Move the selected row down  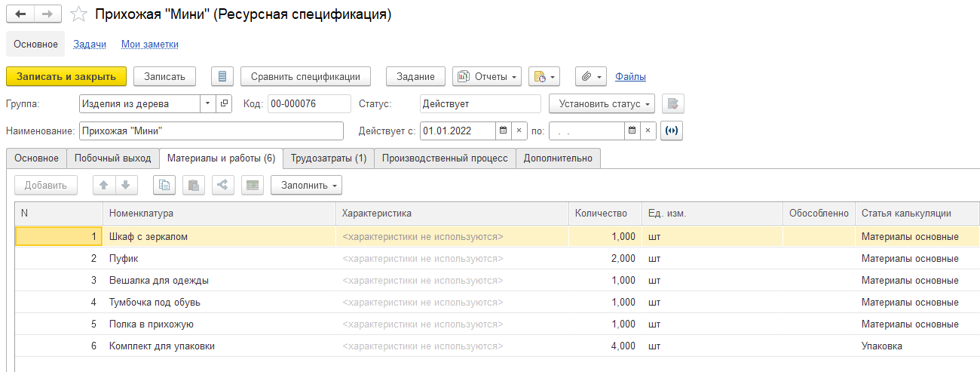coord(127,185)
